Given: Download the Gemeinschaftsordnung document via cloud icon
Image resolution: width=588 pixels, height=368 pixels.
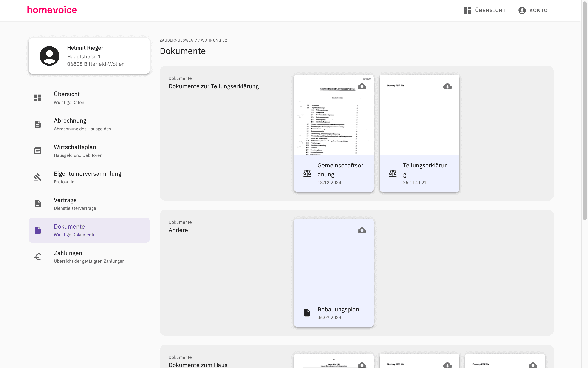Looking at the screenshot, I should pyautogui.click(x=362, y=86).
